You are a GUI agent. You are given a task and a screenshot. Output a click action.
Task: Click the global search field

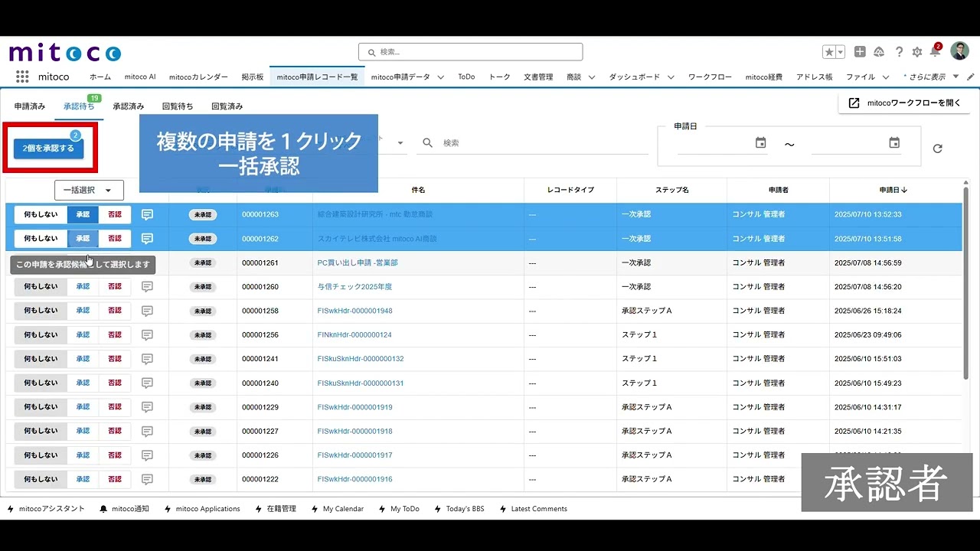(470, 52)
